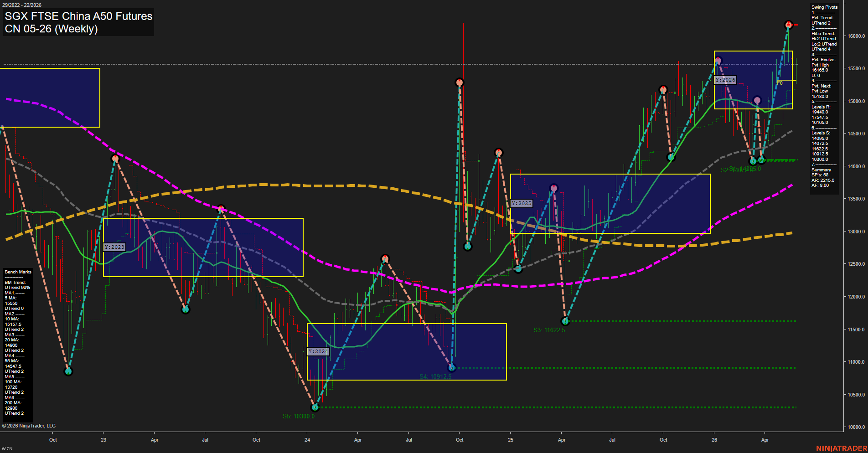Click the chart title SGX FTSE China A50 Futures
Viewport: 868px width, 453px height.
pos(78,16)
